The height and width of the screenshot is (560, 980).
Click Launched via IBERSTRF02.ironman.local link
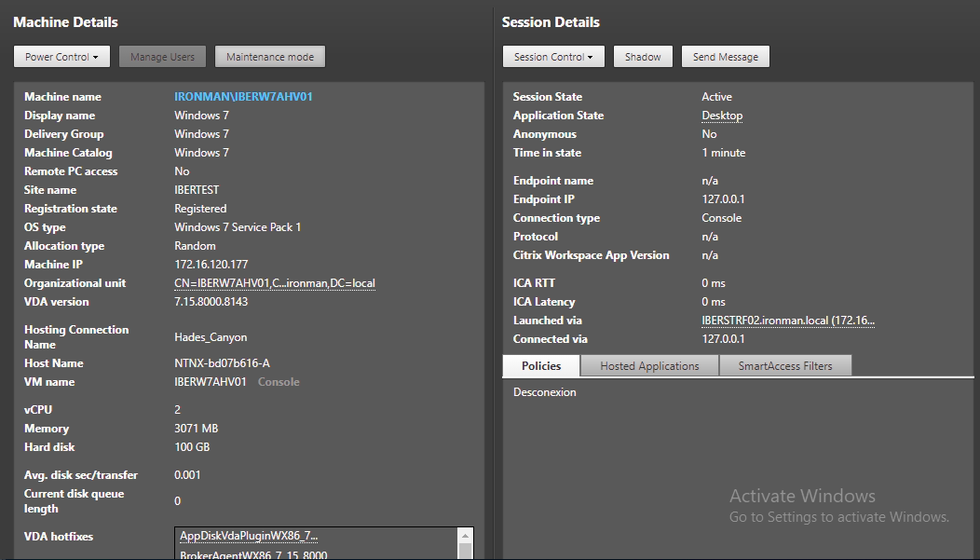787,321
